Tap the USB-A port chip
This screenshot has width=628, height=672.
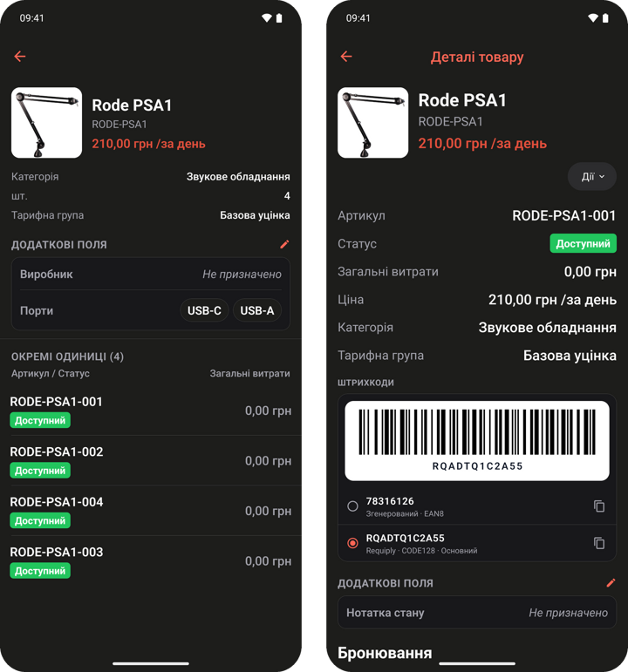(257, 310)
